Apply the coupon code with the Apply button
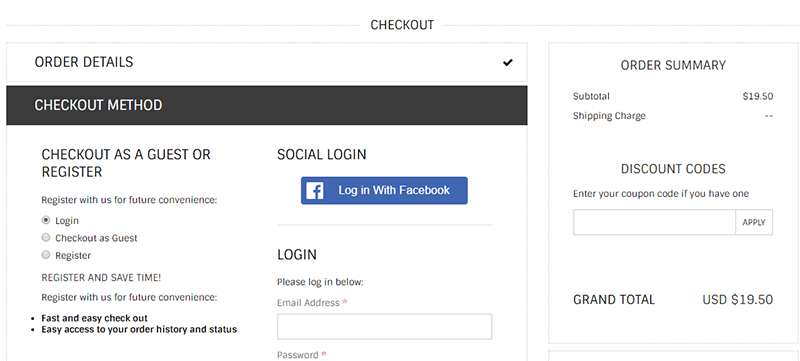Screen dimensions: 800x361 click(754, 222)
